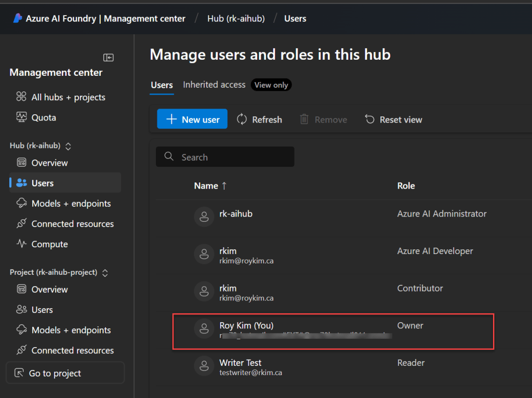This screenshot has width=532, height=398.
Task: Open the Quota page
Action: (x=44, y=117)
